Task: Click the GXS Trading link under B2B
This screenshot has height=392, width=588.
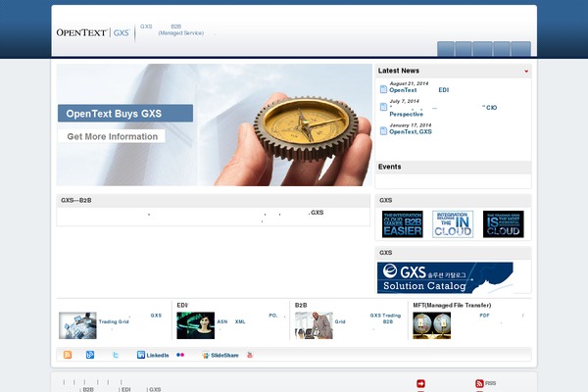Action: tap(385, 316)
